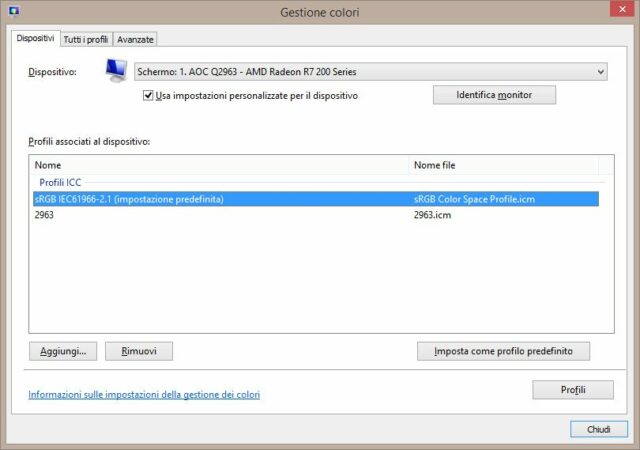Collapse the Profili ICC group
Screen dimensions: 640x450
coord(60,182)
